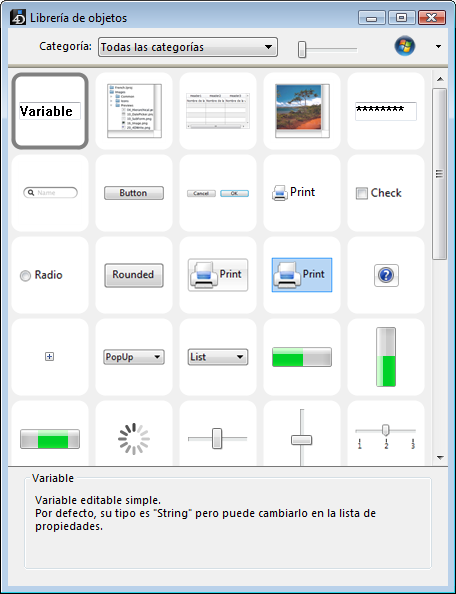The image size is (456, 594).
Task: Open the platform menu arrow beside Windows logo
Action: pos(439,47)
